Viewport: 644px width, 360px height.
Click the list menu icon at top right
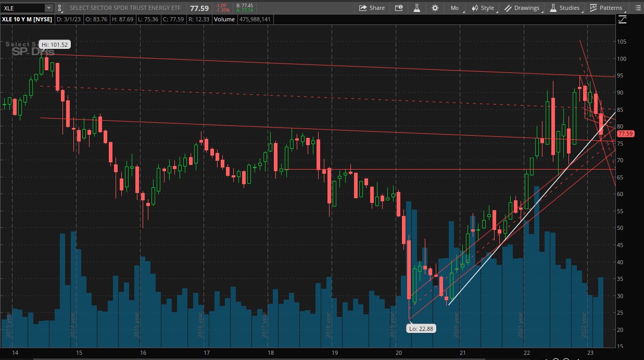pos(637,8)
